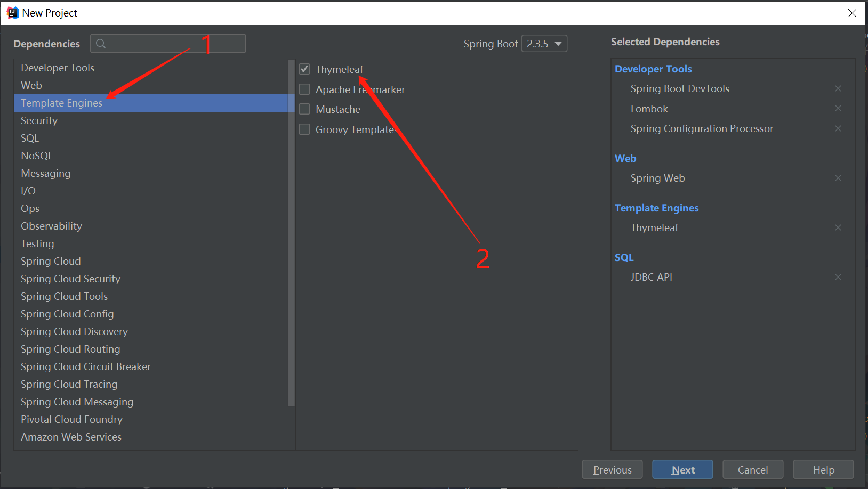
Task: Open Spring Cloud Circuit Breaker category
Action: click(x=151, y=366)
